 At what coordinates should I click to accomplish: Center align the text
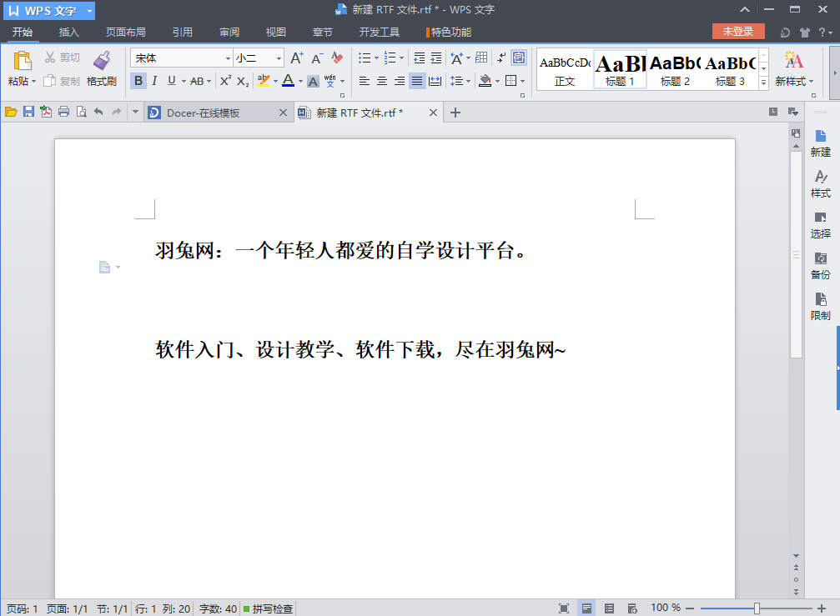(x=382, y=81)
